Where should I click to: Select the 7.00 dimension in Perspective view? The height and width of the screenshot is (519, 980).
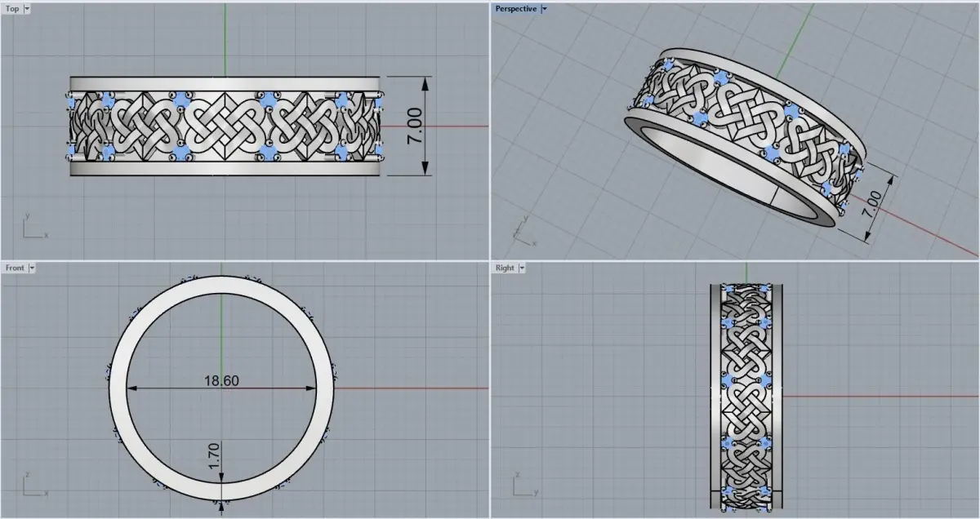click(x=871, y=203)
